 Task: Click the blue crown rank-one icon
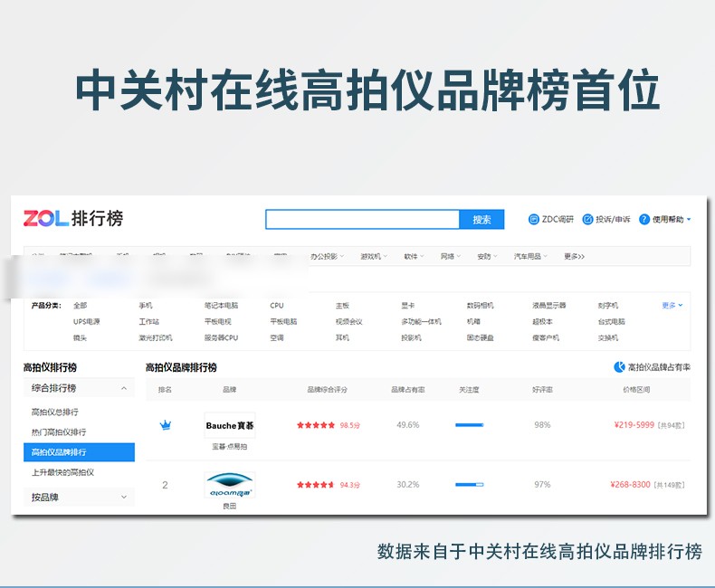point(165,425)
